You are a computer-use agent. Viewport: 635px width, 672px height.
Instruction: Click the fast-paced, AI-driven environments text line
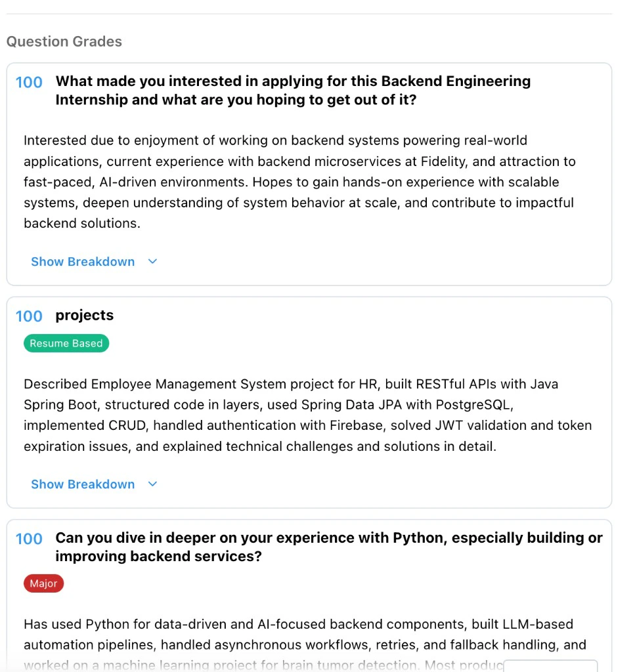291,182
